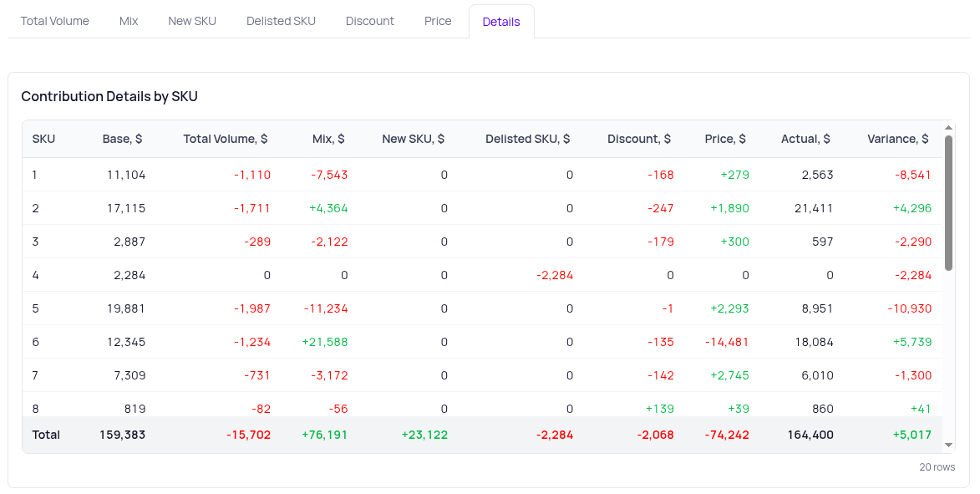Click the table scroll up arrow
Image resolution: width=980 pixels, height=494 pixels.
(948, 128)
